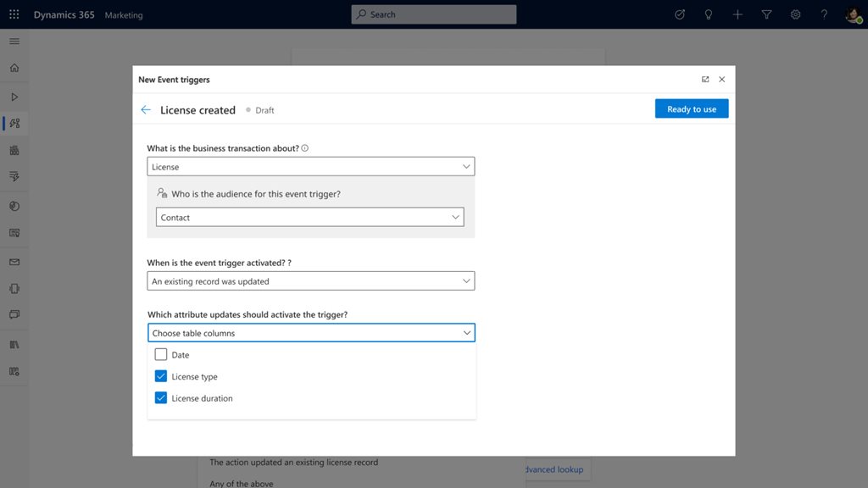The width and height of the screenshot is (868, 488).
Task: Toggle the hamburger navigation menu
Action: [14, 42]
